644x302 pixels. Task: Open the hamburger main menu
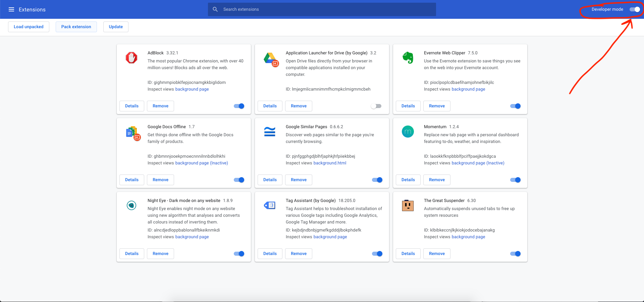(x=11, y=9)
